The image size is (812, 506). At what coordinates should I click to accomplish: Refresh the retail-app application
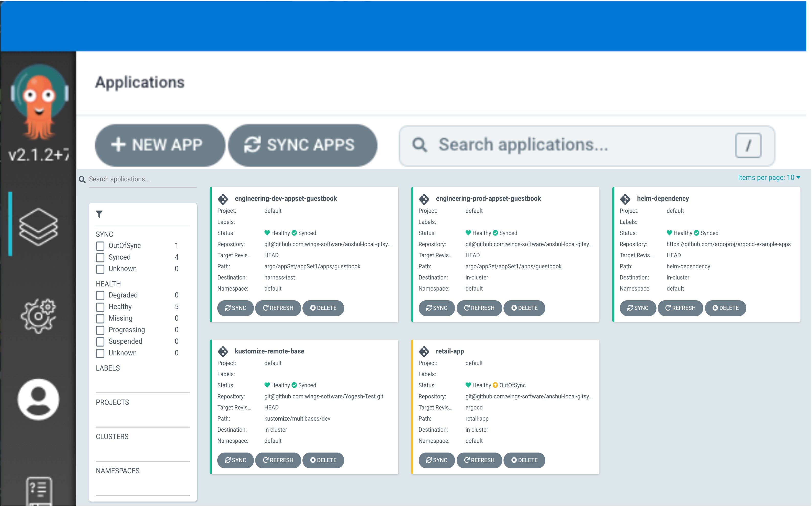479,460
